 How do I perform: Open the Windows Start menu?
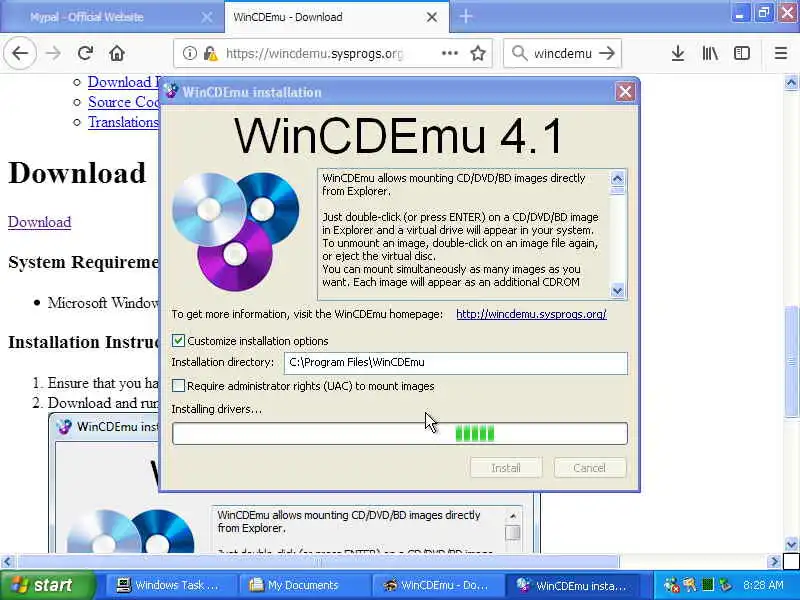[x=47, y=585]
